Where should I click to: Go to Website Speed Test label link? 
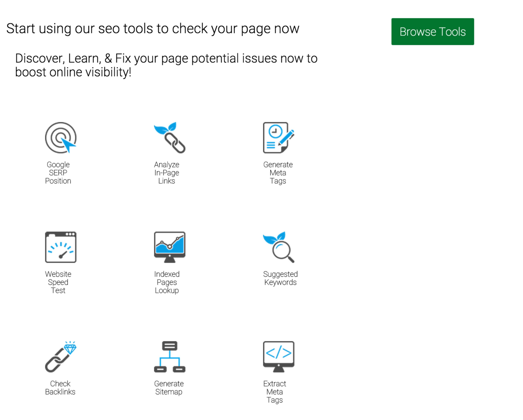pos(58,282)
